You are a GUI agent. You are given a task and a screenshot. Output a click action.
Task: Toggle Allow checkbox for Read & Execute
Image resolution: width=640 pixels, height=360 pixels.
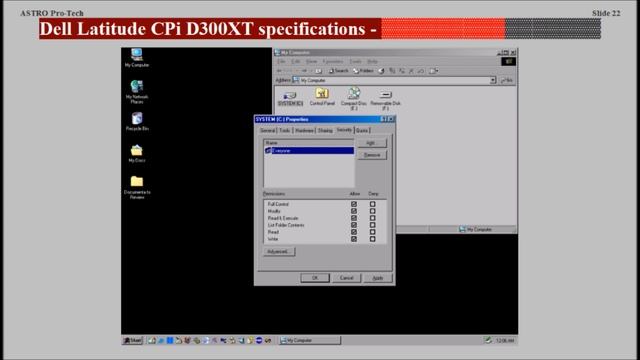click(354, 218)
